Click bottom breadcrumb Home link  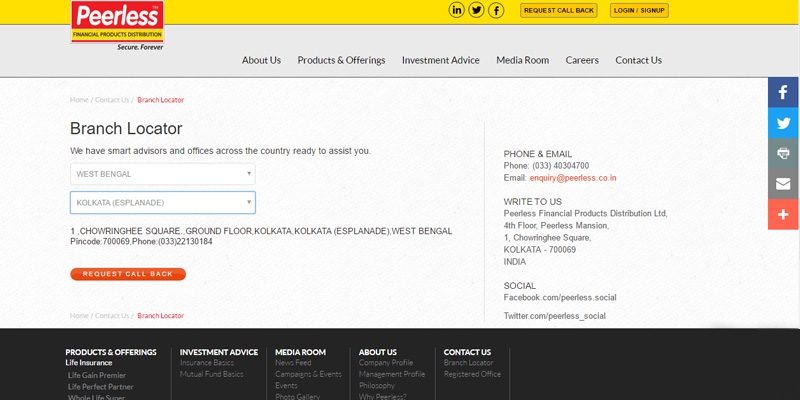point(79,316)
